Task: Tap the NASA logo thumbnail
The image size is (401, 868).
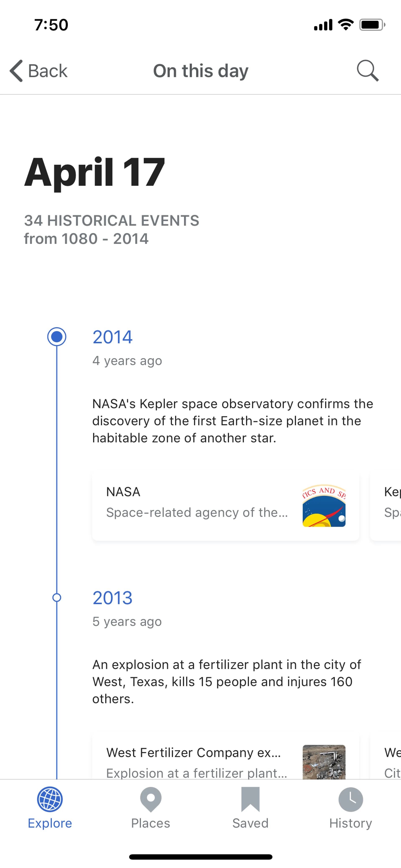Action: pyautogui.click(x=324, y=506)
